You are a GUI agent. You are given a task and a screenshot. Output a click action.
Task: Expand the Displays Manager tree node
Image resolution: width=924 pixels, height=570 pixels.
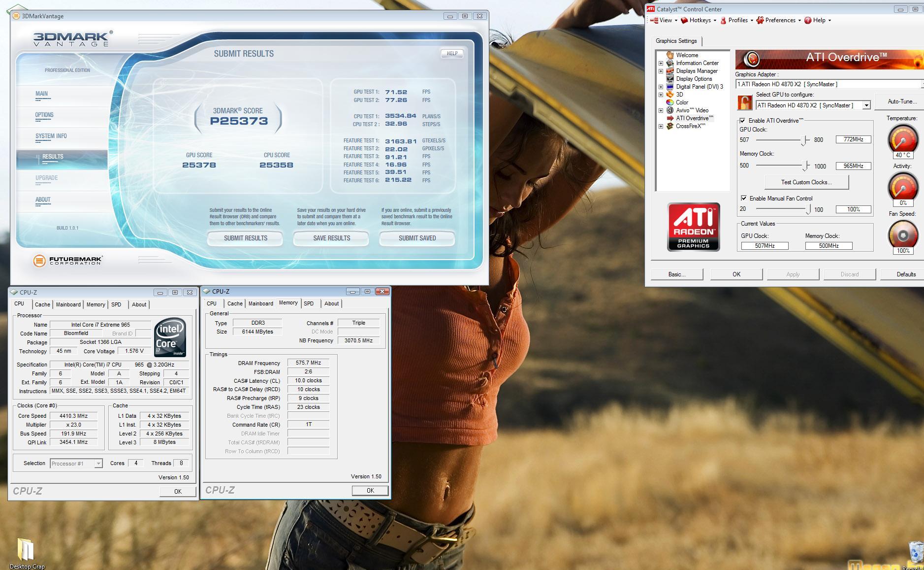tap(661, 71)
